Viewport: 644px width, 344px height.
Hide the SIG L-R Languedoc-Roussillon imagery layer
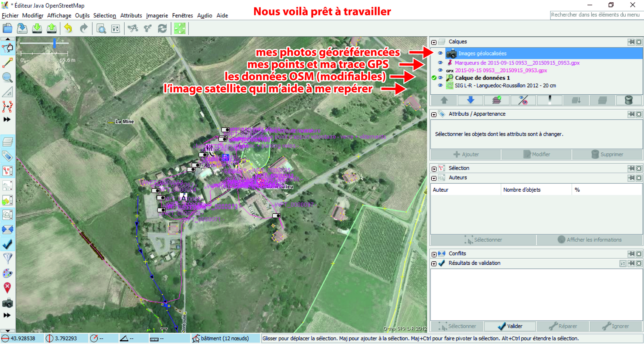click(x=440, y=86)
